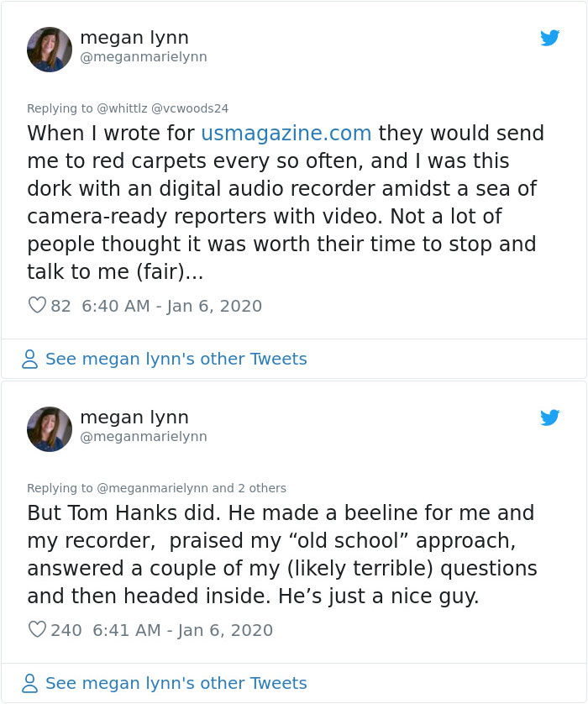588x704 pixels.
Task: Open megan lynn's avatar photo on the top tweet
Action: click(49, 49)
